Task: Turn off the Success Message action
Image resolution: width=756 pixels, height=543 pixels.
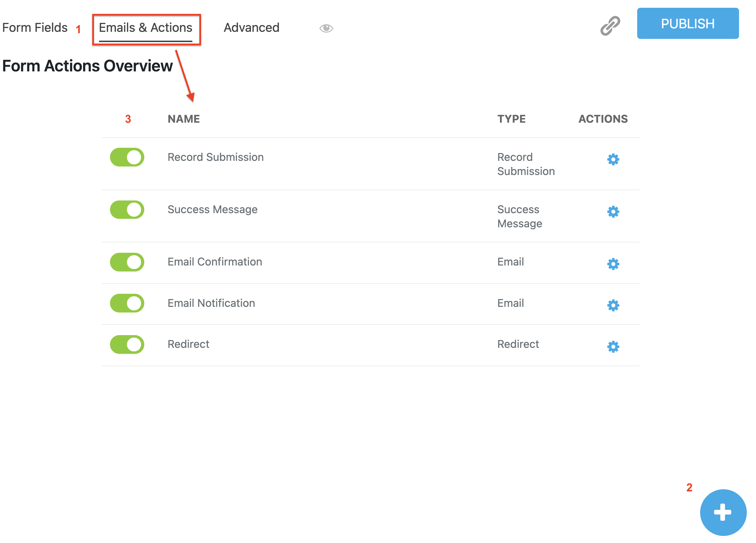Action: (127, 210)
